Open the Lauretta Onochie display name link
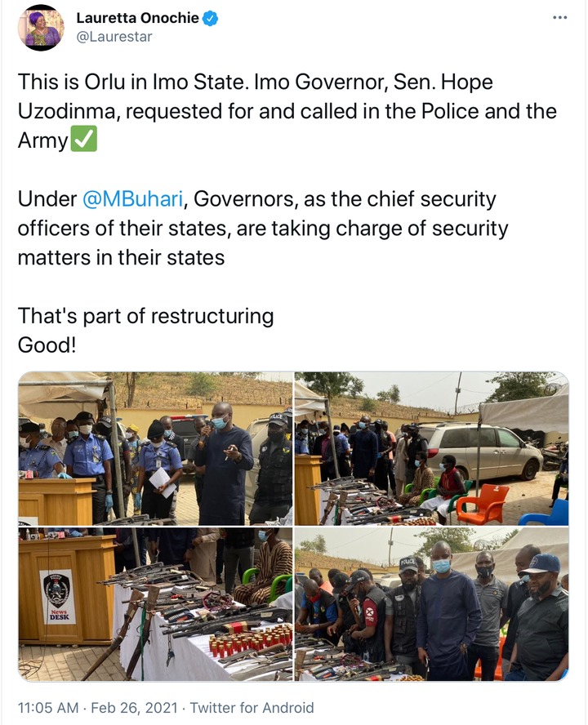Image resolution: width=588 pixels, height=725 pixels. [x=137, y=18]
